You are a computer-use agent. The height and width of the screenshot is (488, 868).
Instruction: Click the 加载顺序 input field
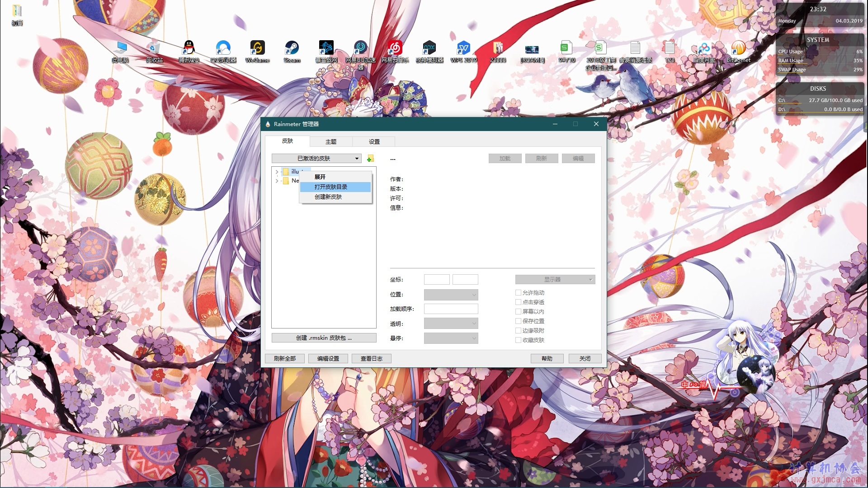coord(451,309)
